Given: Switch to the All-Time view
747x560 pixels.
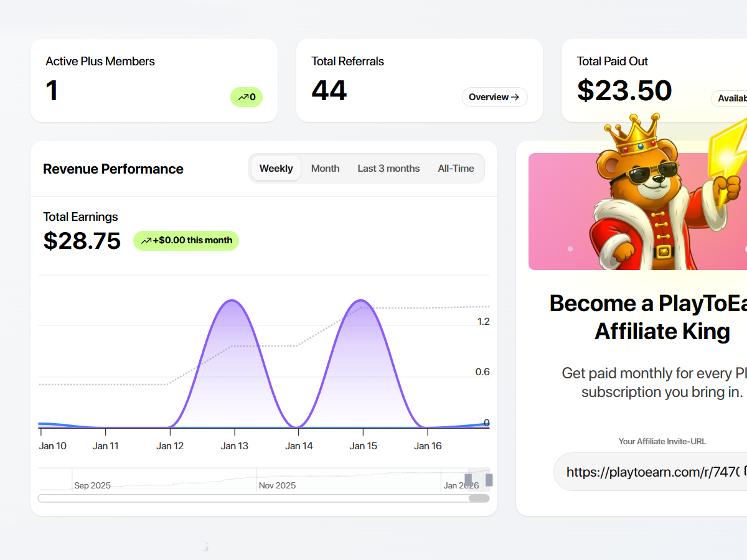Looking at the screenshot, I should pos(456,168).
